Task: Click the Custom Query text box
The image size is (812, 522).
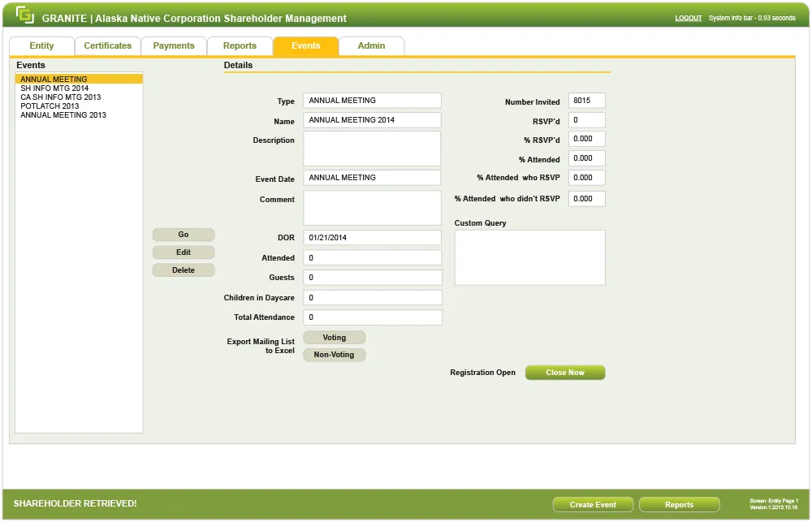Action: point(529,257)
